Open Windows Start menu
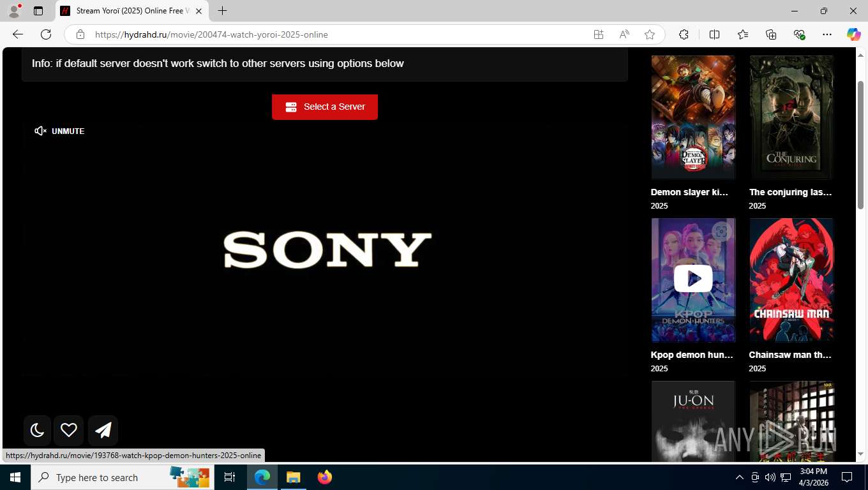The height and width of the screenshot is (490, 868). click(15, 477)
